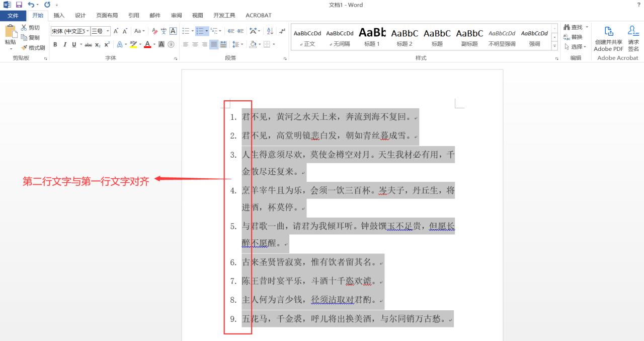Click enclosed character (字) icon
The image size is (644, 341).
click(x=171, y=44)
